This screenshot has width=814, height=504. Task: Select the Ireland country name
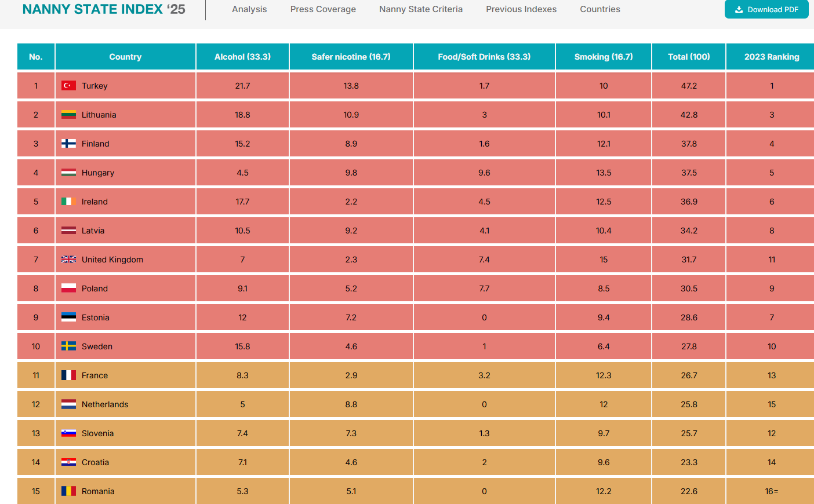click(95, 202)
